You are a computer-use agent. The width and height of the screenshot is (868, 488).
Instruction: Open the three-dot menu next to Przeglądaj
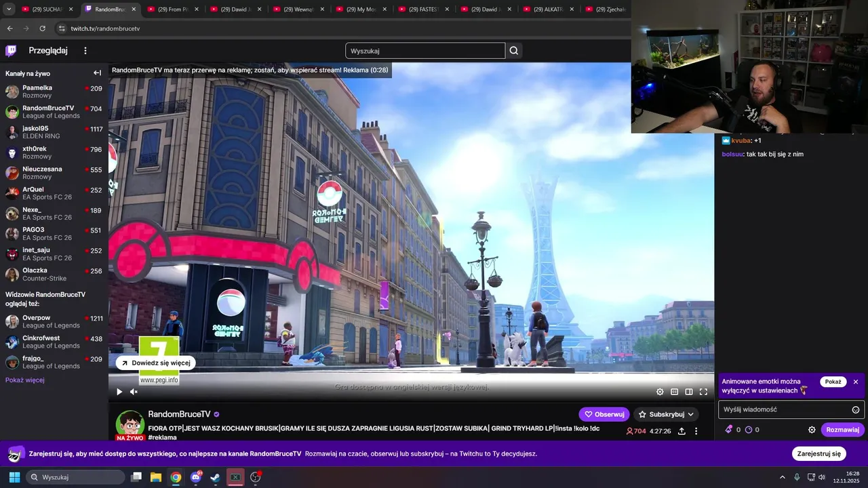[x=85, y=51]
